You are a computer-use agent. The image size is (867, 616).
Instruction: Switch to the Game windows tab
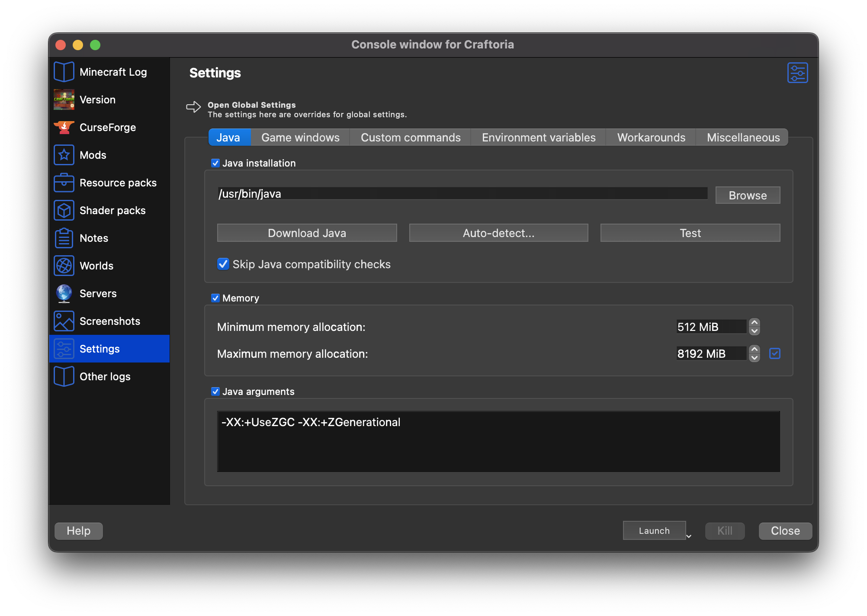[300, 138]
